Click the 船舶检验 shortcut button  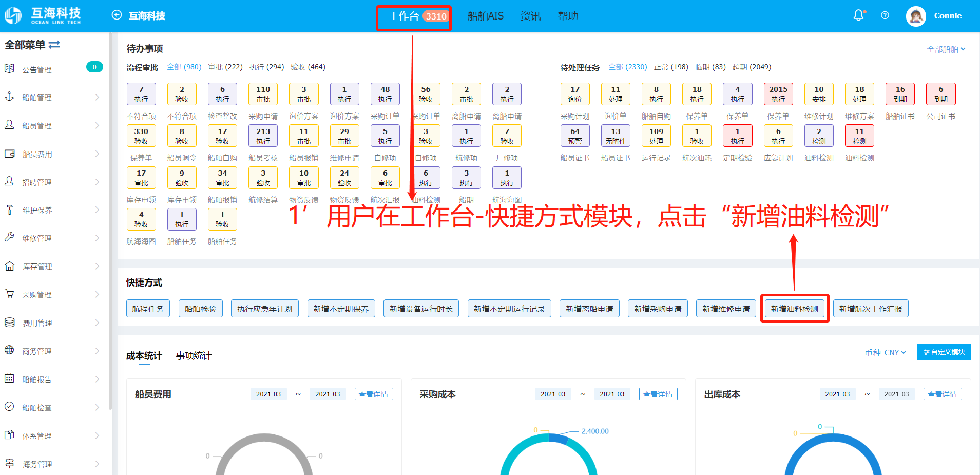point(200,309)
